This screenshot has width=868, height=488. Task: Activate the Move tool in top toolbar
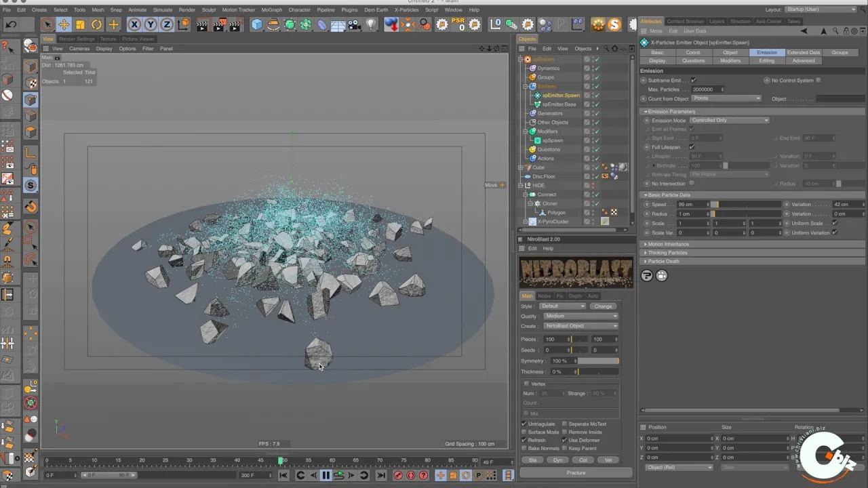(x=64, y=25)
